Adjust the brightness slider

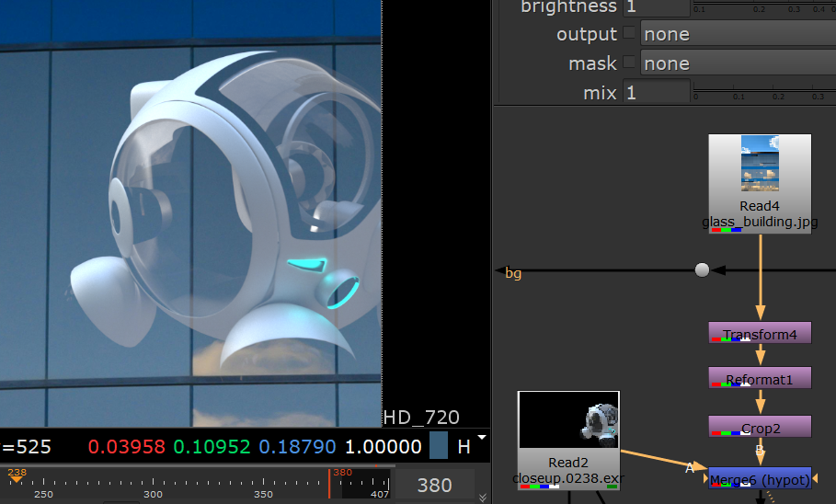[764, 6]
